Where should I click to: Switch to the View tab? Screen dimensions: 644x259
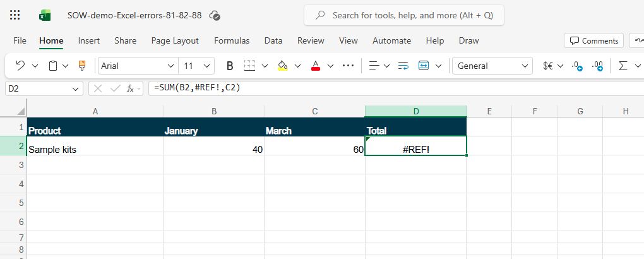[x=349, y=40]
